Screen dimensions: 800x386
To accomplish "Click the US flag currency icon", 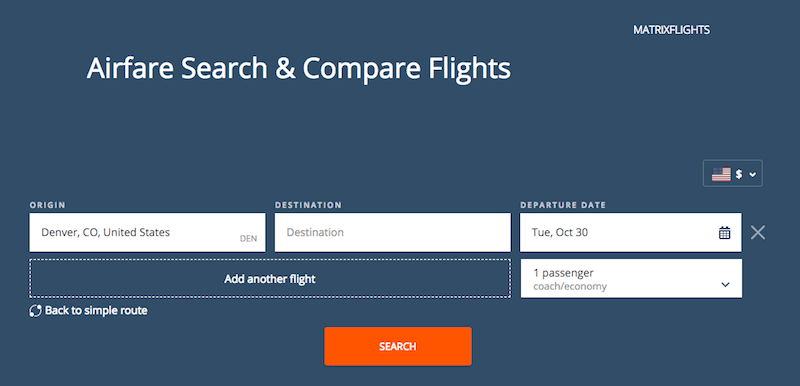I will pos(721,174).
